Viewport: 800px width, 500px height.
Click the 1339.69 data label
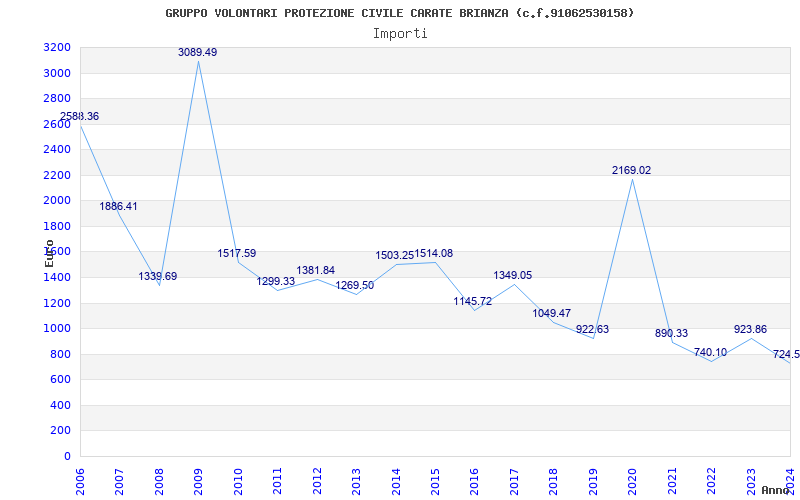pyautogui.click(x=158, y=277)
